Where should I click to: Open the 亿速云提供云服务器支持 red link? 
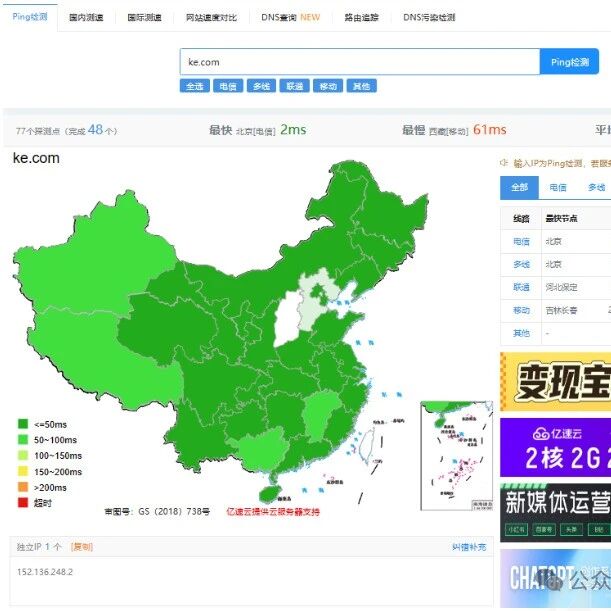[x=273, y=512]
